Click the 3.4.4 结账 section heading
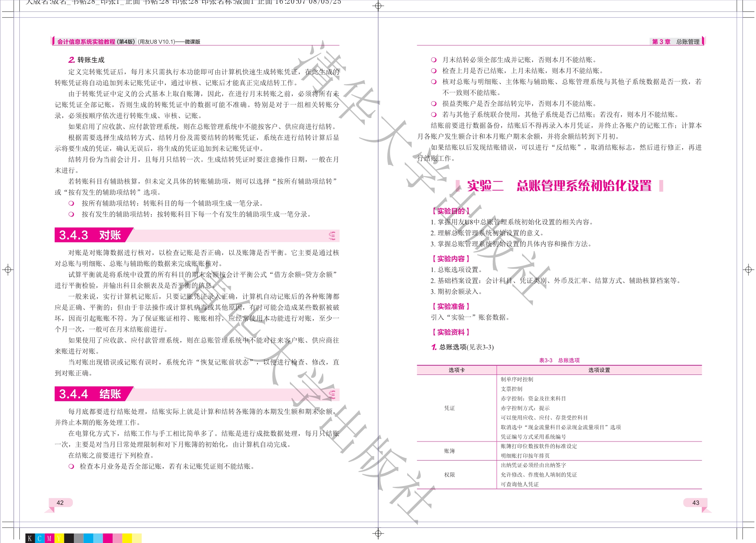Image resolution: width=756 pixels, height=543 pixels. pyautogui.click(x=90, y=394)
